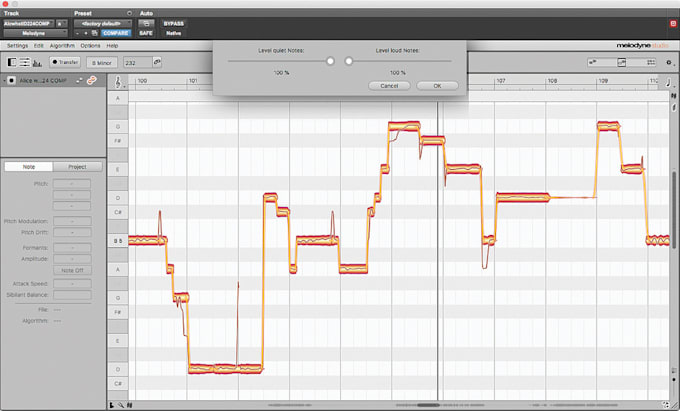Click the red plug-in target icon top right
The image size is (680, 411).
click(x=673, y=23)
